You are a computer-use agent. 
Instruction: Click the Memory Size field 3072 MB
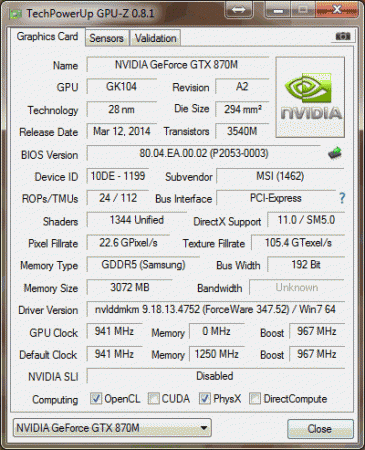coord(130,287)
